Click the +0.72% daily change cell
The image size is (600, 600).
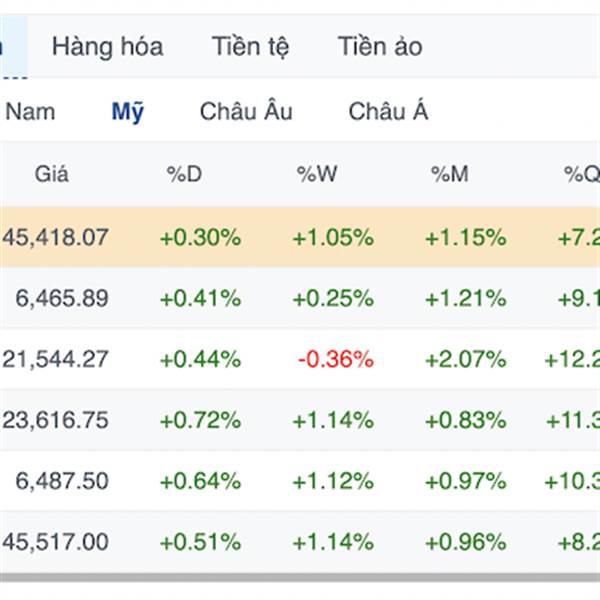tap(201, 420)
